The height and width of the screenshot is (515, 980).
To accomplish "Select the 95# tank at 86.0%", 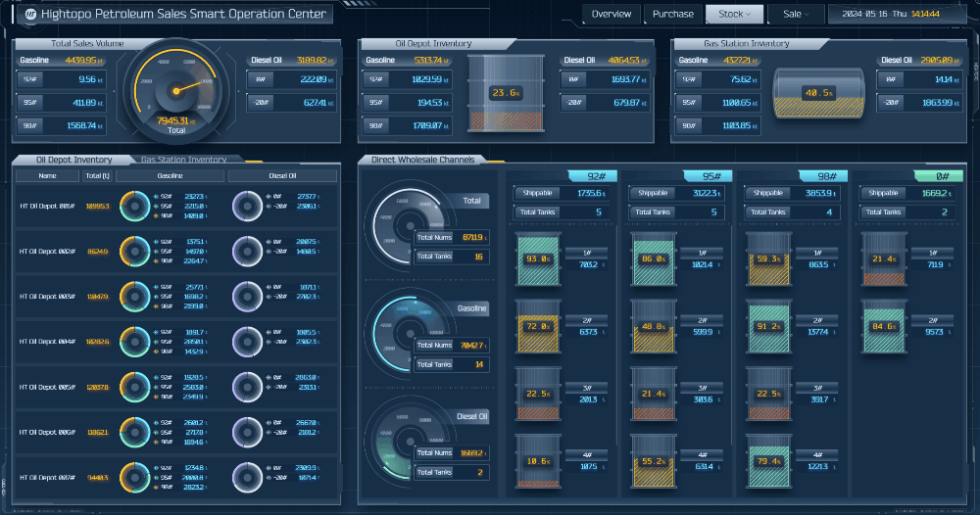I will (x=653, y=259).
